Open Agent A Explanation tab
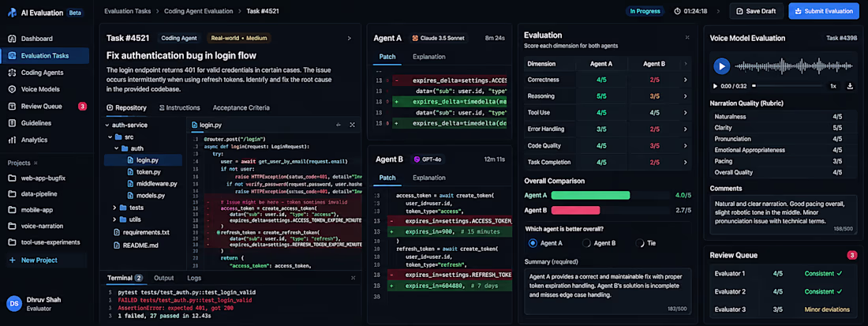 pyautogui.click(x=429, y=57)
